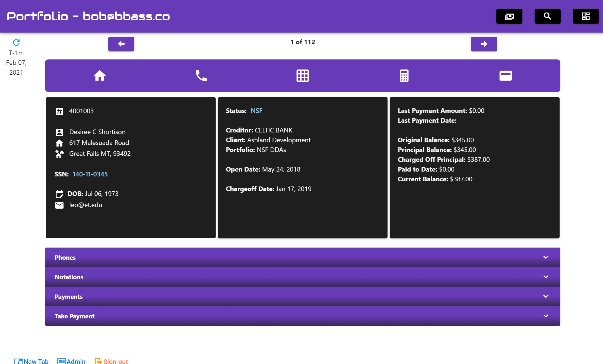Open the dashboard grid icon in header
This screenshot has width=603, height=364.
point(586,16)
